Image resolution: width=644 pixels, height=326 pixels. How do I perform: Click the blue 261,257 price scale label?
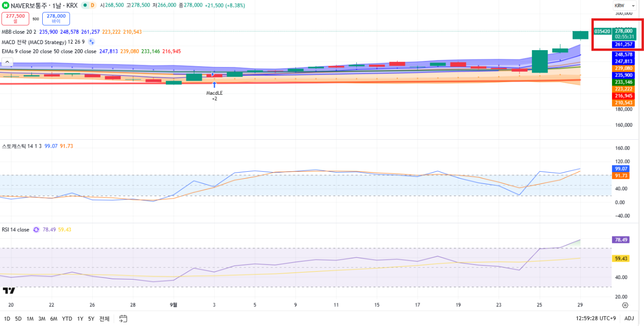tap(624, 45)
